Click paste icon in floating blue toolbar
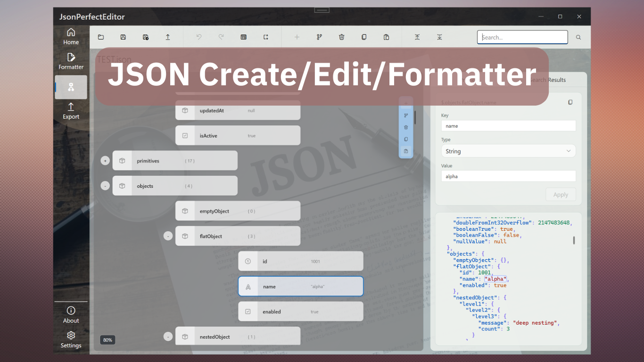This screenshot has width=644, height=362. pos(406,151)
